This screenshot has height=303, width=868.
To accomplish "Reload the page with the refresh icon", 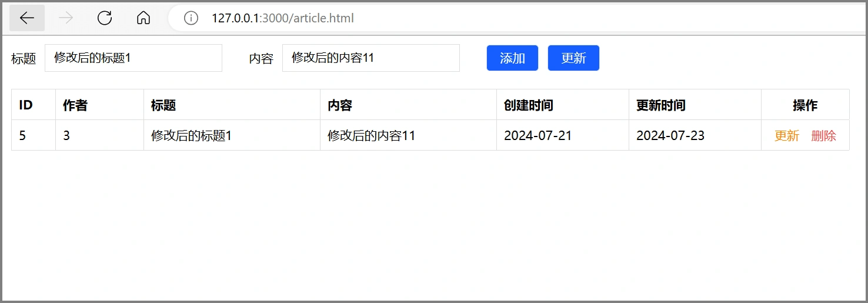I will pyautogui.click(x=105, y=18).
